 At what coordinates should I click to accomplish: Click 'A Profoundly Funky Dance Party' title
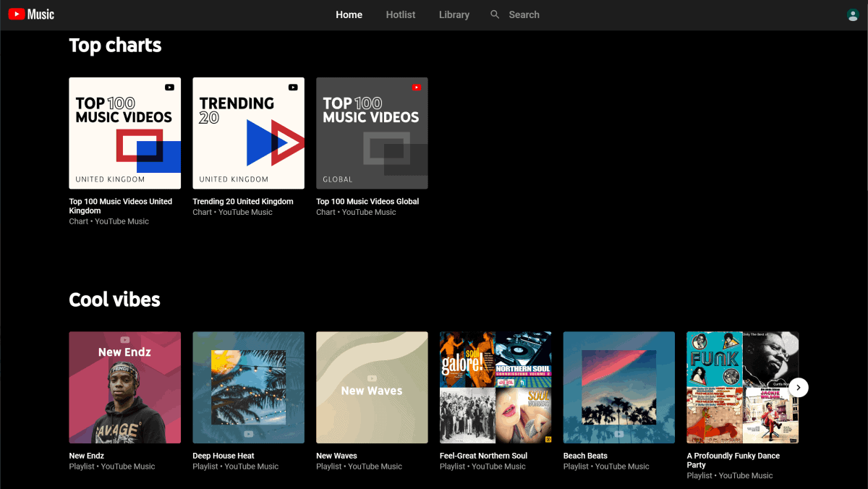click(x=733, y=460)
